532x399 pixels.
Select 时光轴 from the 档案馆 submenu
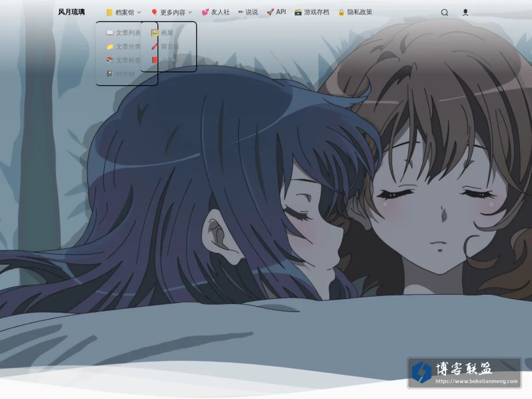click(x=121, y=74)
